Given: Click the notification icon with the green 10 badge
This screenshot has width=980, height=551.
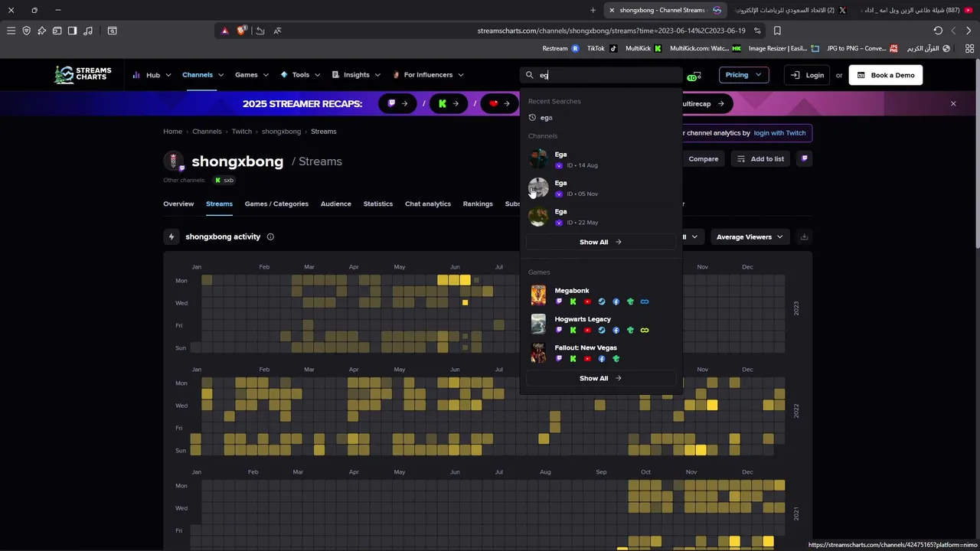Looking at the screenshot, I should pyautogui.click(x=694, y=75).
